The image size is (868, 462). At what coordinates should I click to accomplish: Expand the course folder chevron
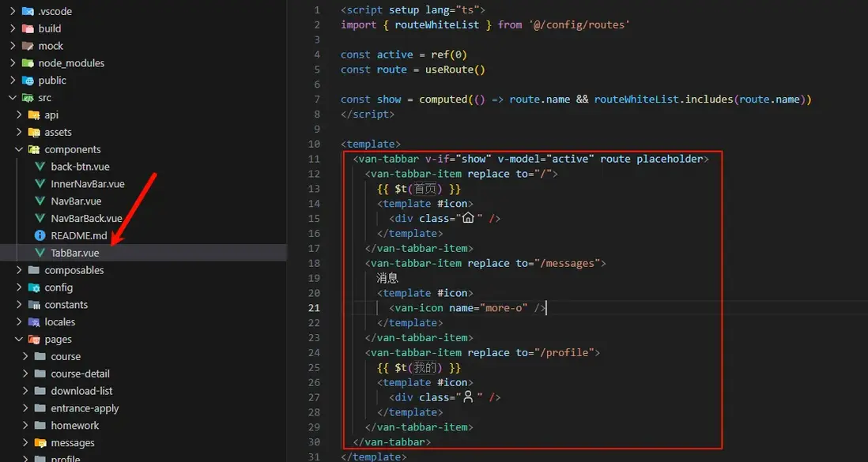coord(25,356)
